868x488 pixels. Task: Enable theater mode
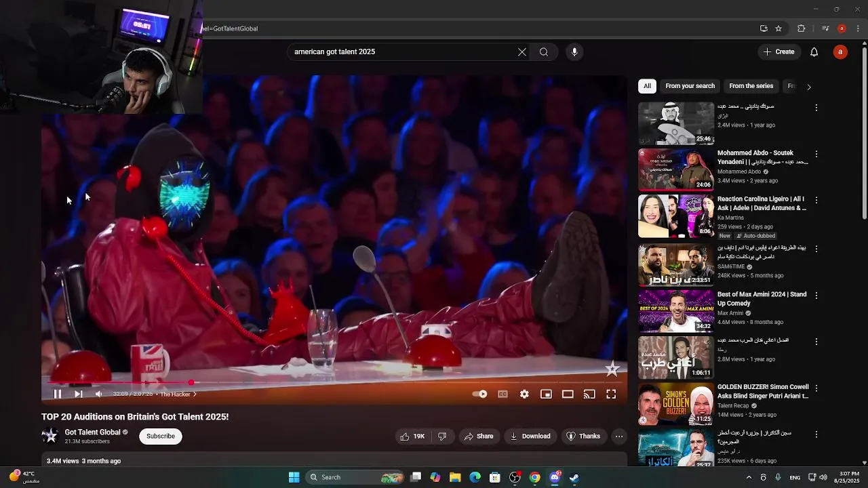[x=568, y=394]
